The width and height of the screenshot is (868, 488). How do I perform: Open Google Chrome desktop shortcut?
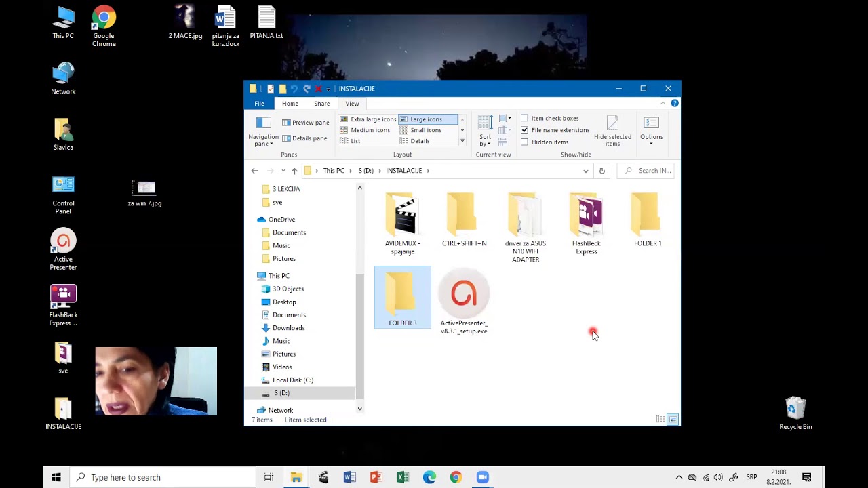[104, 27]
